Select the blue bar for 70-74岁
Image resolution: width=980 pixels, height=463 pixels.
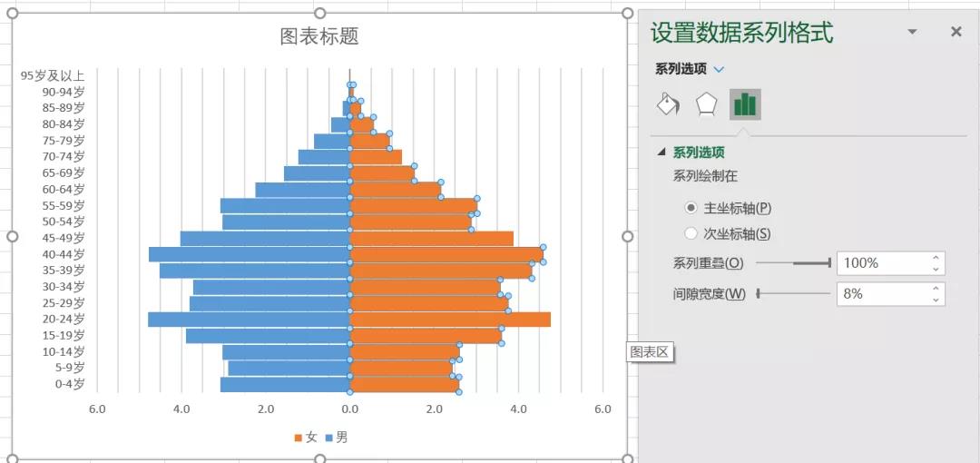point(324,156)
